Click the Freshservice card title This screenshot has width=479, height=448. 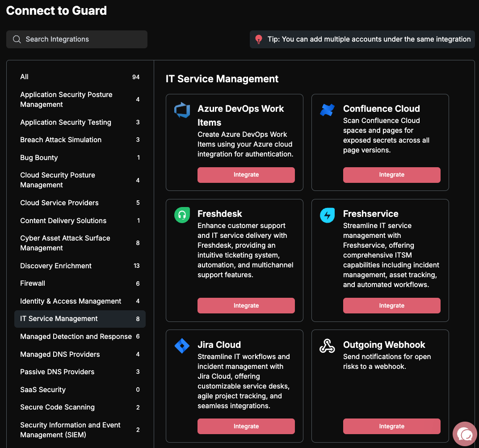click(370, 214)
